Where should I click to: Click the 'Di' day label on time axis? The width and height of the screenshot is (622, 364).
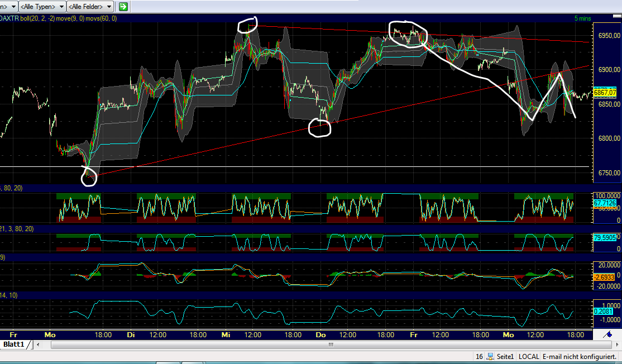(x=131, y=335)
